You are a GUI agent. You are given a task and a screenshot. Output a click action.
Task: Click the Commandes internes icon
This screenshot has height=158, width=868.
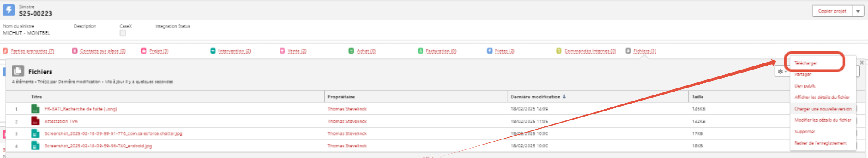tap(559, 51)
